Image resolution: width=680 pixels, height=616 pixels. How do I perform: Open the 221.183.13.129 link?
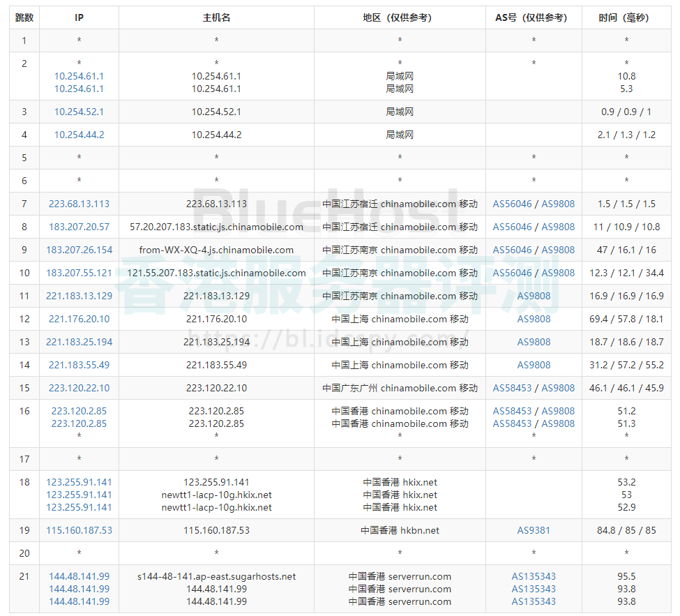[79, 296]
